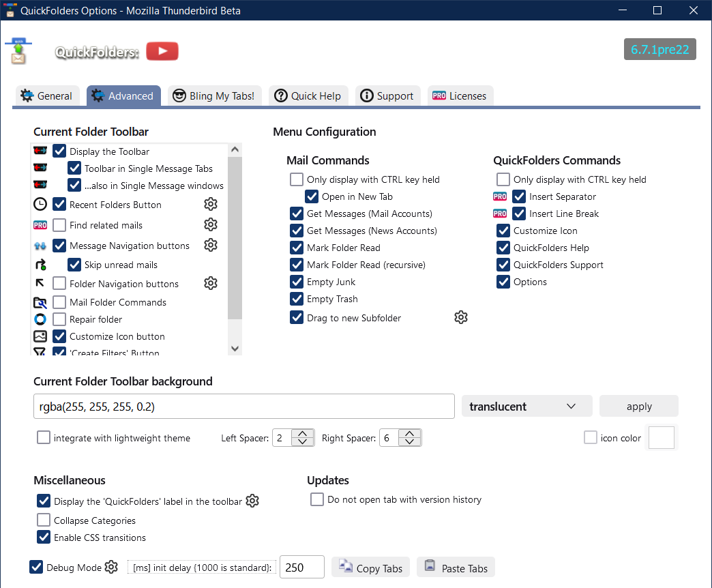Focus the init delay field showing 250
Viewport: 712px width, 588px height.
(x=302, y=567)
